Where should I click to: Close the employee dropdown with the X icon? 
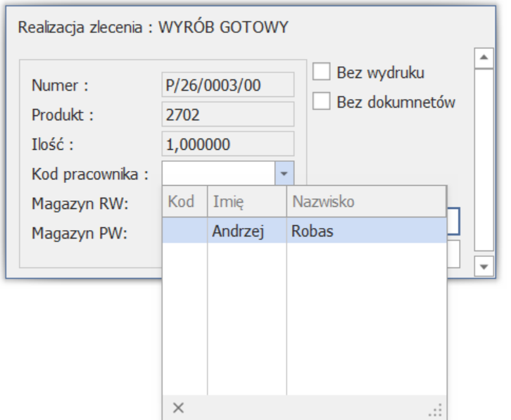tap(179, 408)
